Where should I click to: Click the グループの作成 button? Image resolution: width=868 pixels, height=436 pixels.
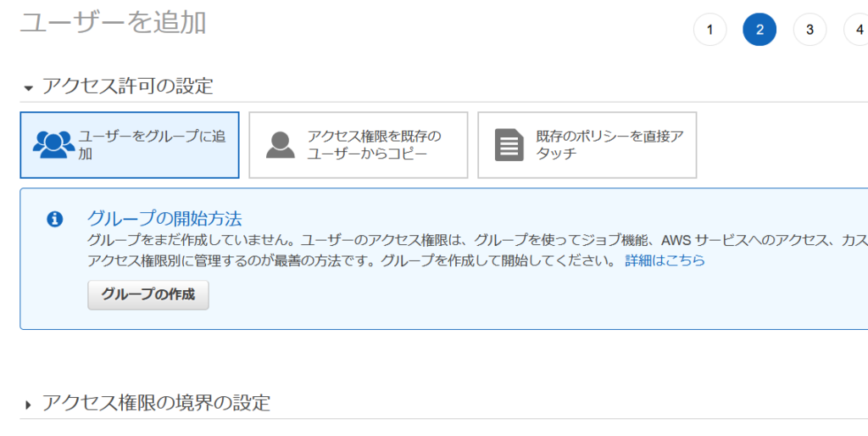pos(148,294)
